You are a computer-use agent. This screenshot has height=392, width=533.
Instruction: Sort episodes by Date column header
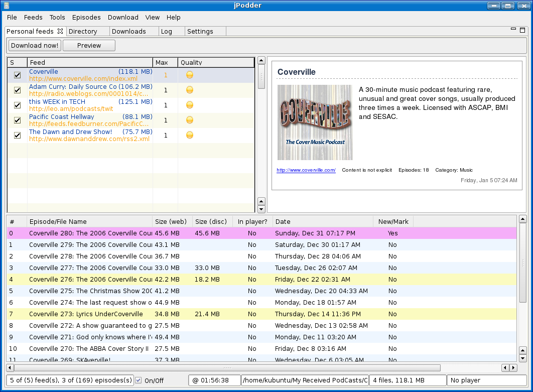[x=323, y=222]
